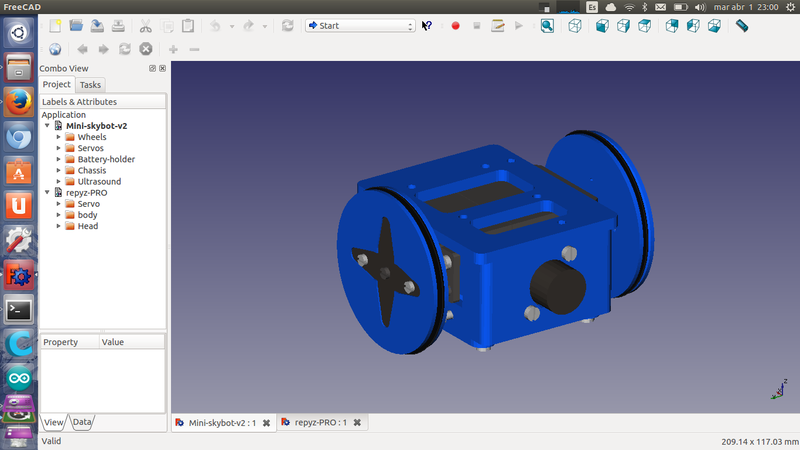800x450 pixels.
Task: Click the New document icon
Action: pos(56,25)
